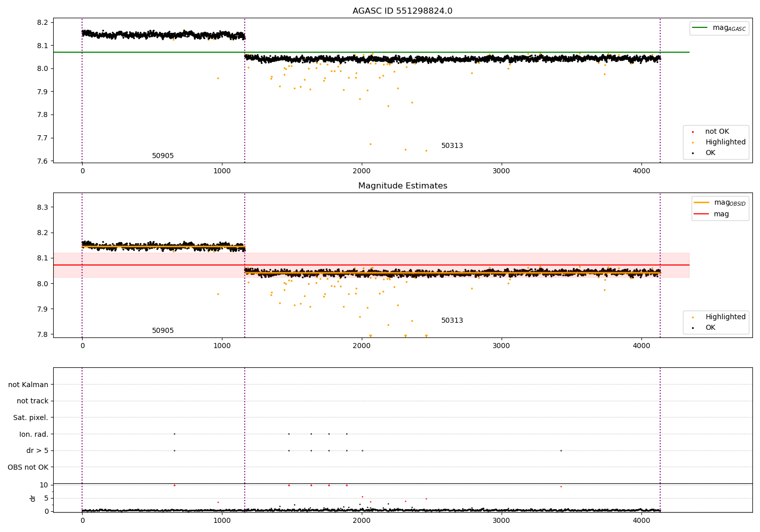Click obsid label 50905 in AGASC ID plot
The image size is (760, 532).
(163, 156)
